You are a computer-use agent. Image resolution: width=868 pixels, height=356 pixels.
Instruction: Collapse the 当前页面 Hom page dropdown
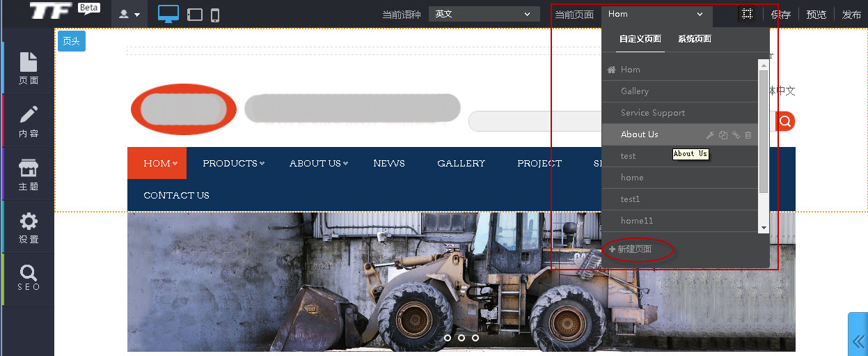coord(656,14)
